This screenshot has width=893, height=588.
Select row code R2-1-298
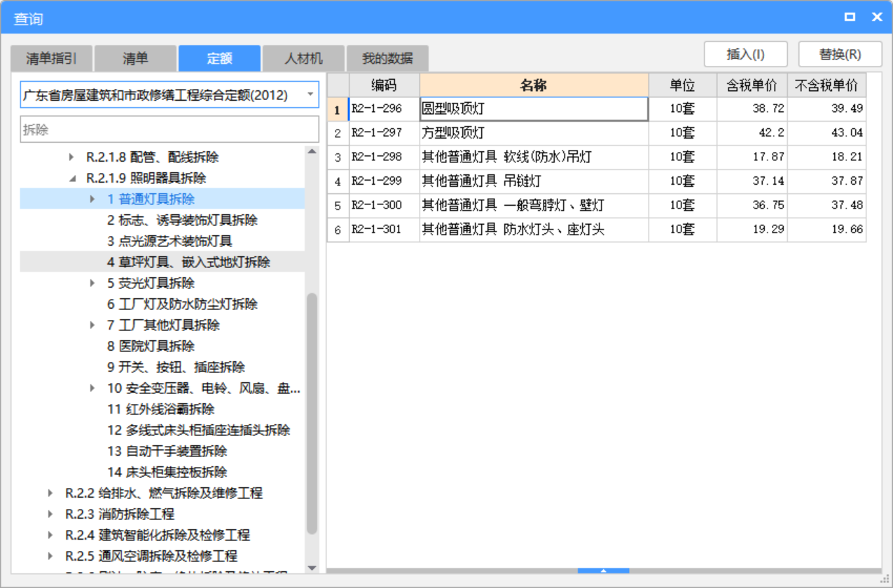pos(384,157)
